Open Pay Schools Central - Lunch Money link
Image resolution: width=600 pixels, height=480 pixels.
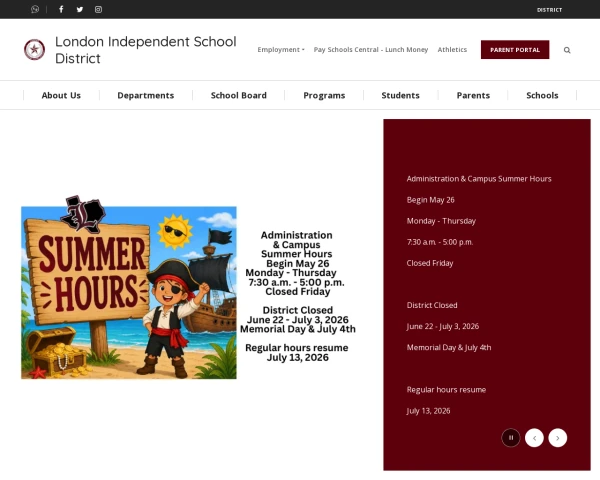tap(371, 49)
